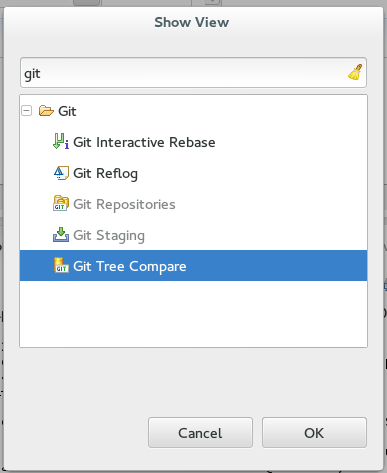This screenshot has width=387, height=473.
Task: Pick the Git Staging view
Action: click(109, 235)
